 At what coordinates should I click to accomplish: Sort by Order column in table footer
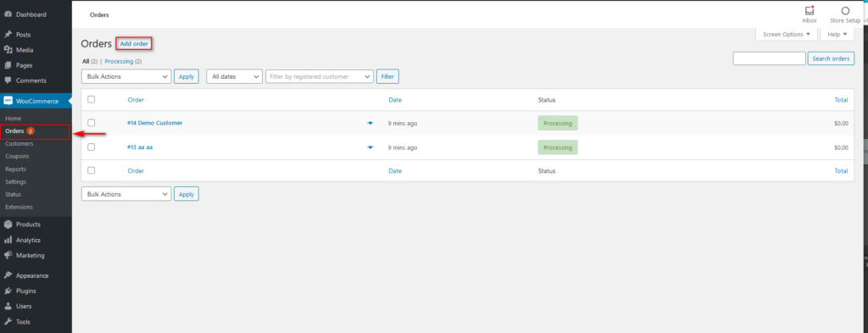(136, 171)
